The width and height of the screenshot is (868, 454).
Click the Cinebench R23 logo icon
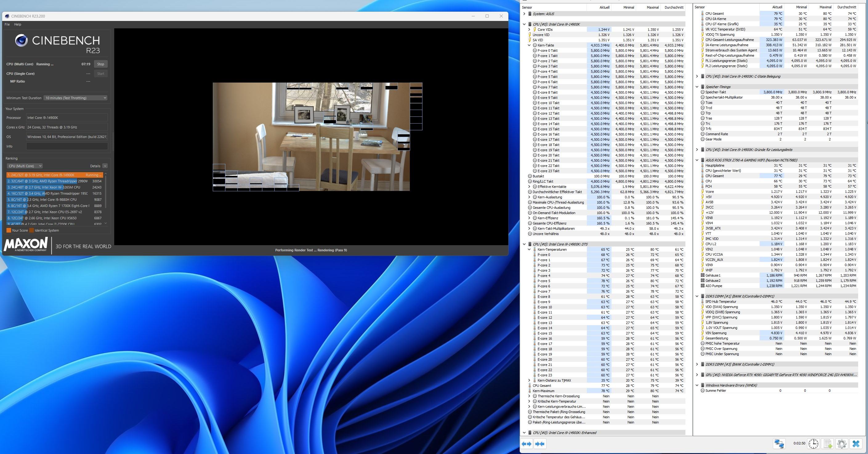(21, 40)
